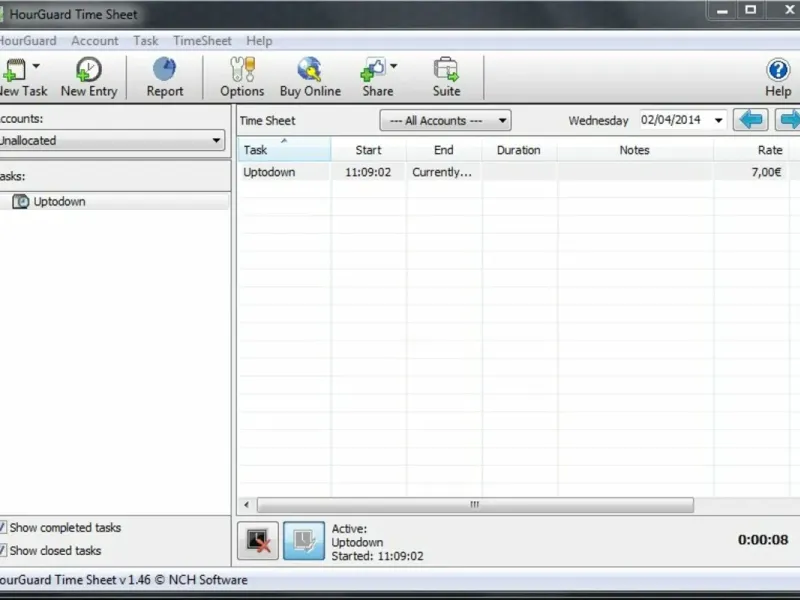Click the Help question mark icon
The height and width of the screenshot is (600, 800).
click(x=778, y=70)
